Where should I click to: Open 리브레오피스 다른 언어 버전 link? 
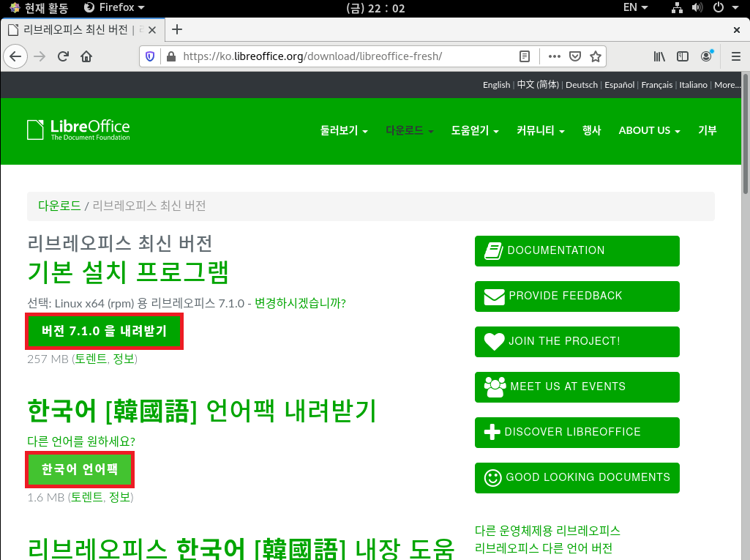(544, 548)
